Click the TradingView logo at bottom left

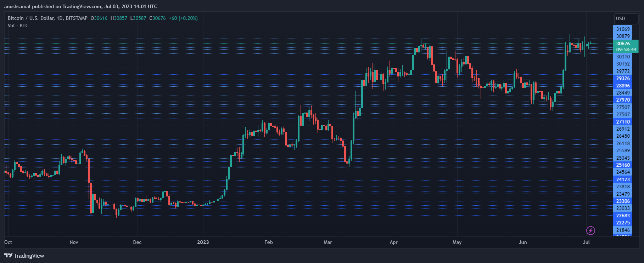click(24, 256)
